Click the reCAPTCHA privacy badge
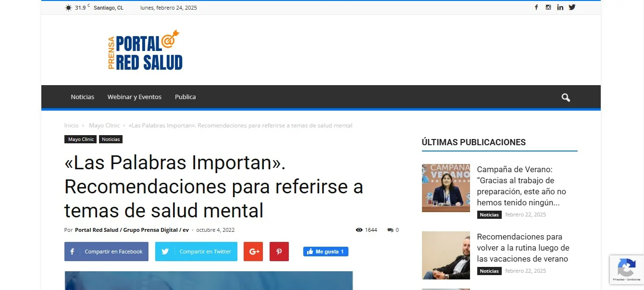644x290 pixels. pos(626,270)
